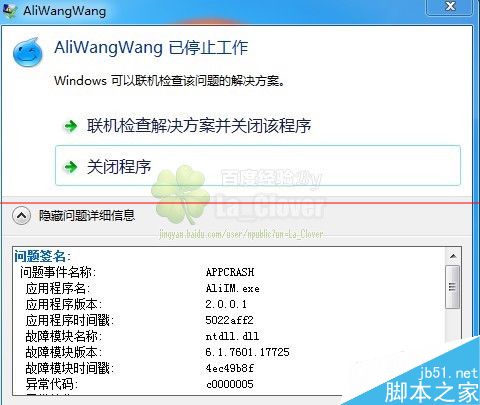Image resolution: width=480 pixels, height=405 pixels.
Task: Click the 应用程序版本 2.0.0.1 value
Action: point(226,304)
